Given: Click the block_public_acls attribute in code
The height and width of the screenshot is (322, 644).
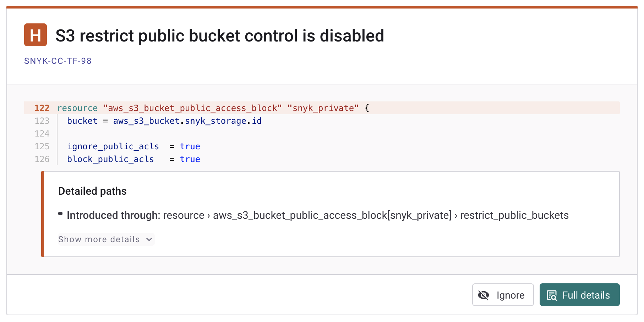Looking at the screenshot, I should (110, 159).
